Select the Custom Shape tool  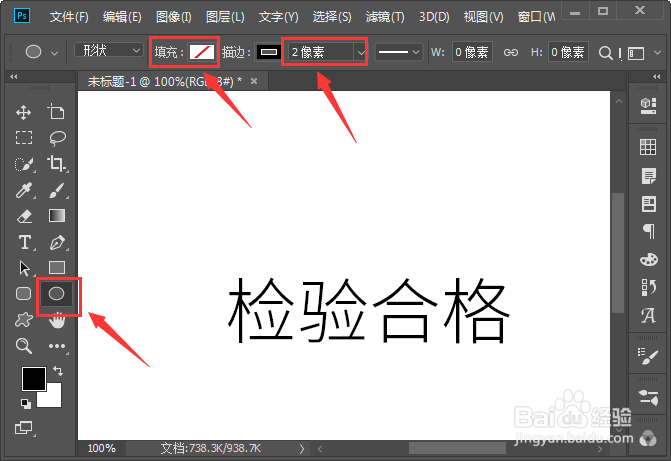pos(24,320)
